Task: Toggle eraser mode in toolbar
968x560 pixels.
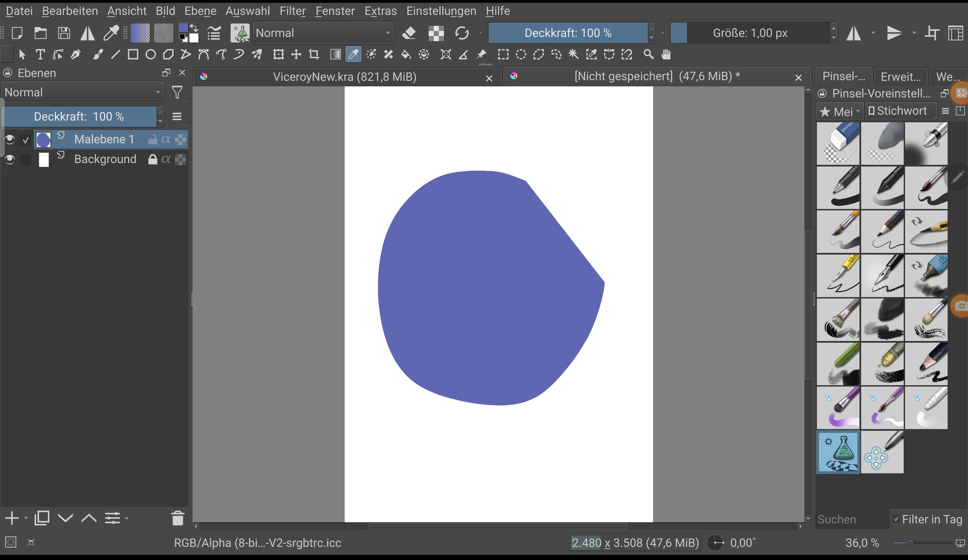Action: point(409,33)
